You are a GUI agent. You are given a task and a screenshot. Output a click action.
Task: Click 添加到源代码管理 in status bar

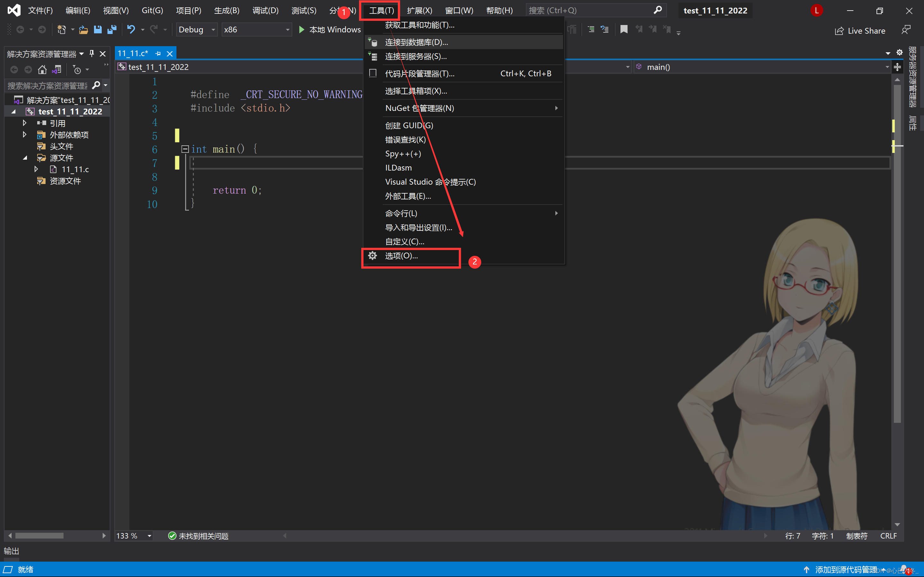pos(845,569)
